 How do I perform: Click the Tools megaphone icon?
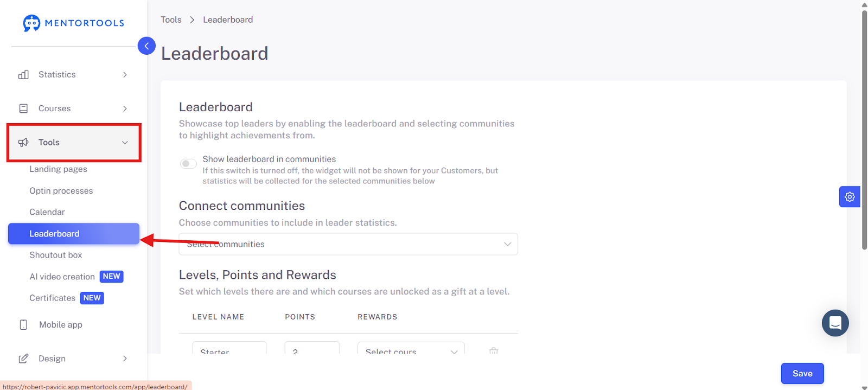point(23,143)
